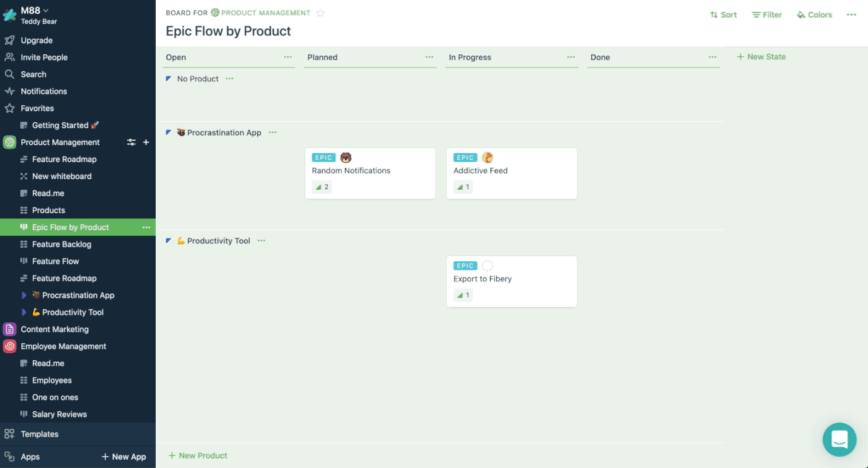Open the chat support bubble

pyautogui.click(x=839, y=439)
